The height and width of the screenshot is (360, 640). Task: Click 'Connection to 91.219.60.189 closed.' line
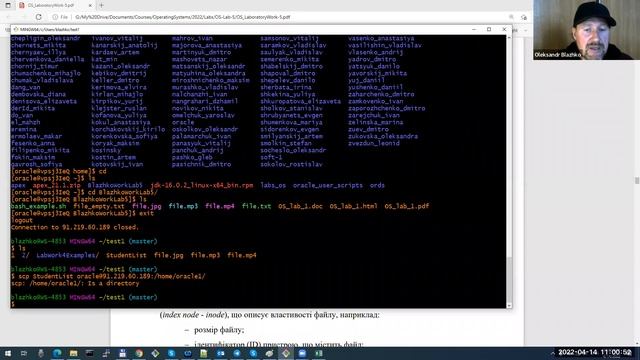click(75, 227)
